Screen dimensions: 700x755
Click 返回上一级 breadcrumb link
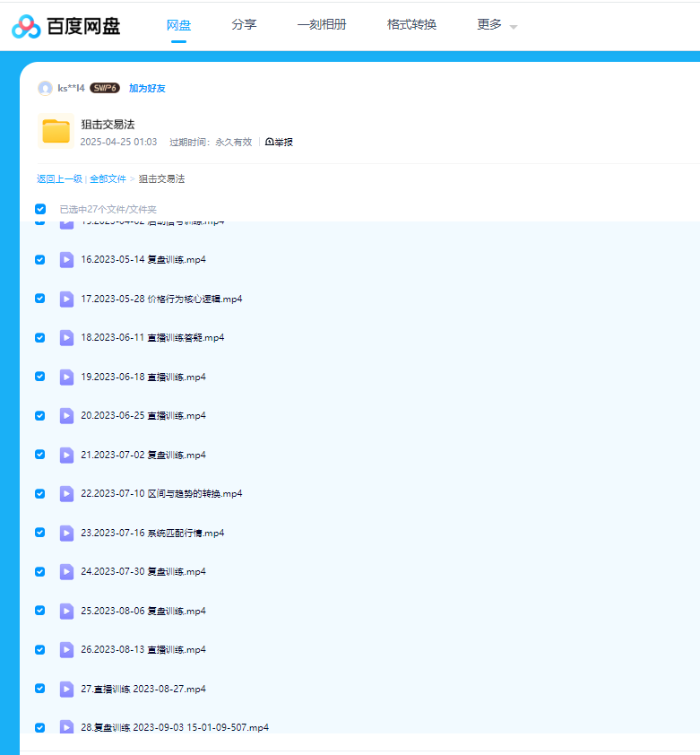pyautogui.click(x=59, y=179)
